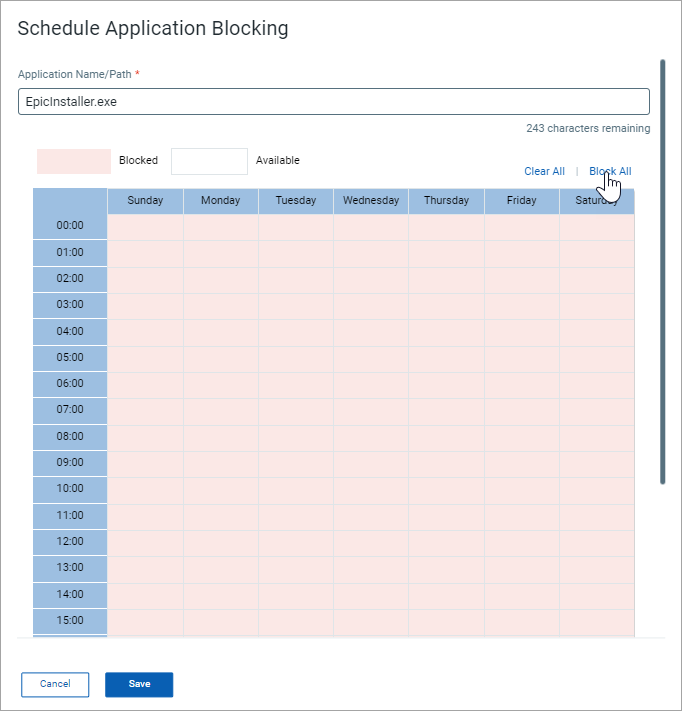Select the Sunday column header
Screen dimensions: 682x711
click(x=145, y=201)
